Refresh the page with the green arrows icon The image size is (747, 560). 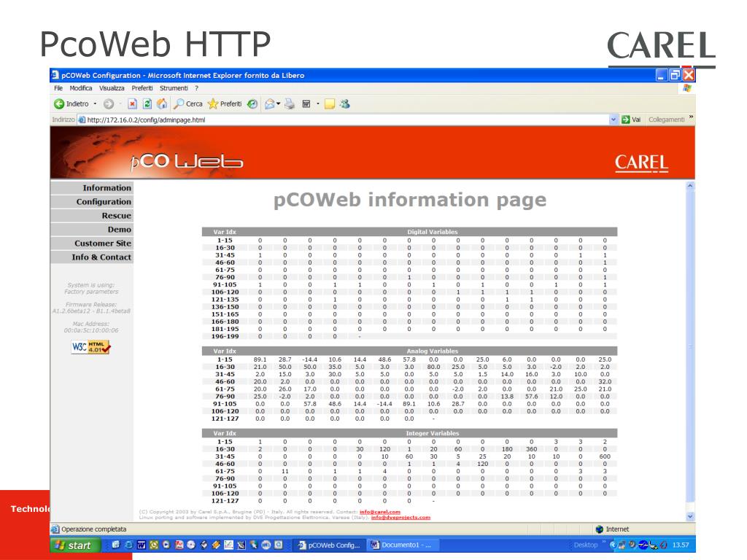(x=147, y=104)
